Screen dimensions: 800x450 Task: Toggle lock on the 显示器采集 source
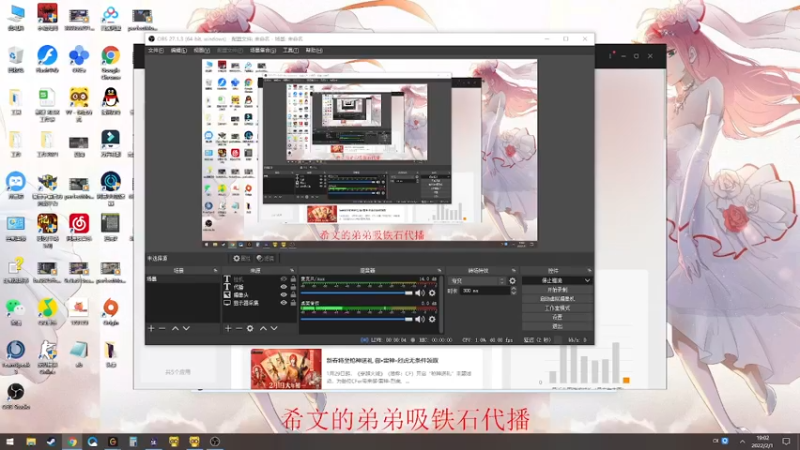tap(293, 303)
